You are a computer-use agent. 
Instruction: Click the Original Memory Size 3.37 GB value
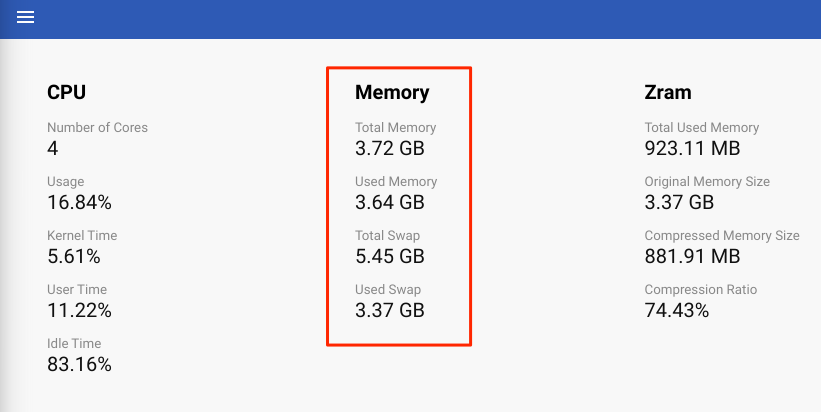[680, 203]
